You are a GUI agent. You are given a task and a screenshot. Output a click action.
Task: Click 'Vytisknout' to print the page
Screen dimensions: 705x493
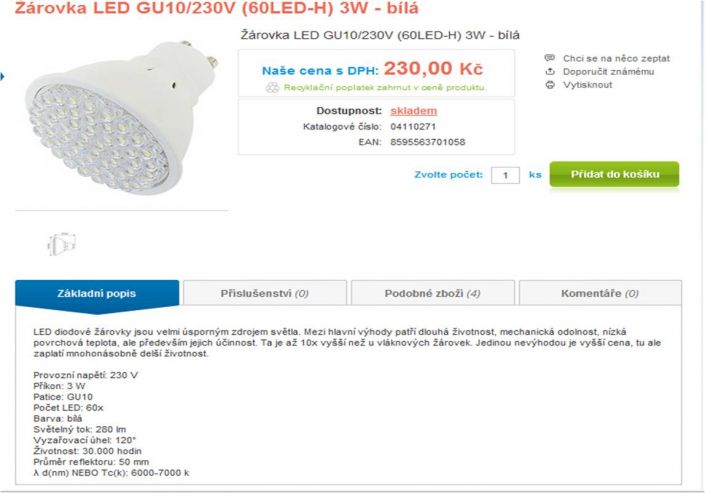click(x=587, y=85)
